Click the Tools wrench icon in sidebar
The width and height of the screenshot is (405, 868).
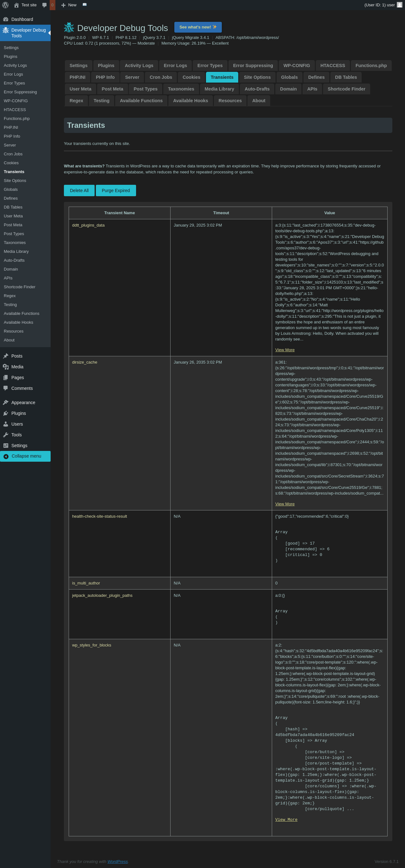(x=6, y=435)
